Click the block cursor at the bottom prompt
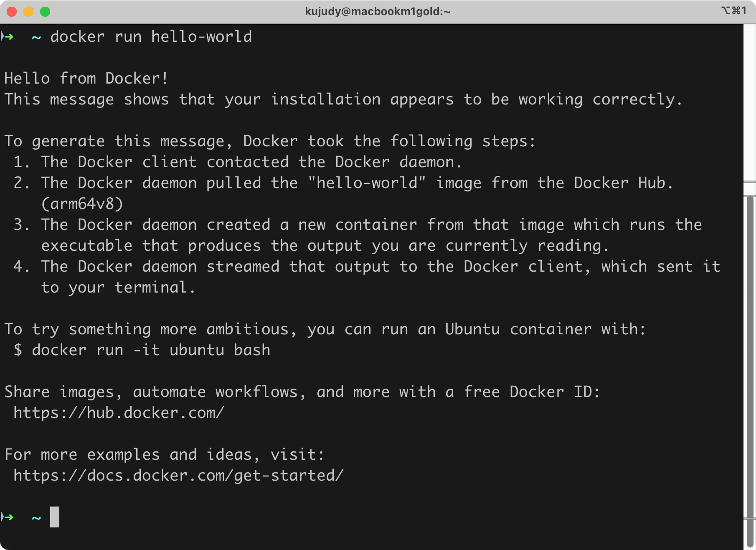Image resolution: width=756 pixels, height=550 pixels. (55, 517)
